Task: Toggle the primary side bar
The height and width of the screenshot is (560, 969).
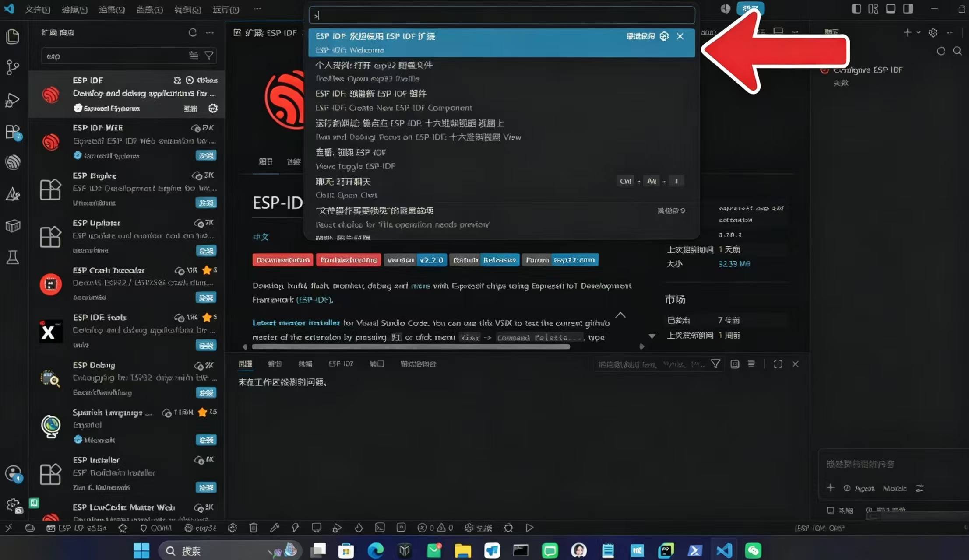Action: pyautogui.click(x=856, y=9)
